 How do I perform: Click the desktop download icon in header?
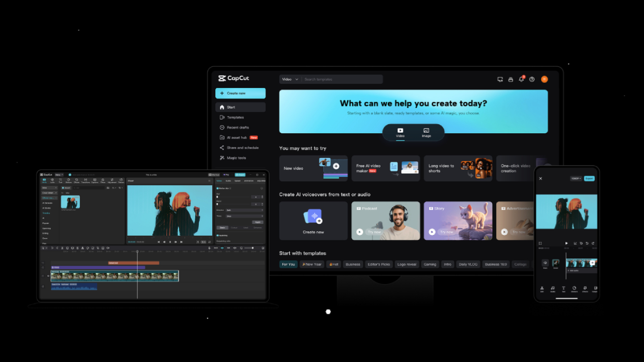pyautogui.click(x=500, y=79)
